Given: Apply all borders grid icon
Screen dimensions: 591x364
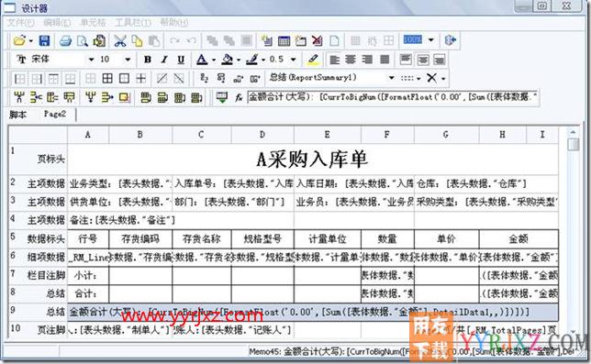Looking at the screenshot, I should click(107, 78).
